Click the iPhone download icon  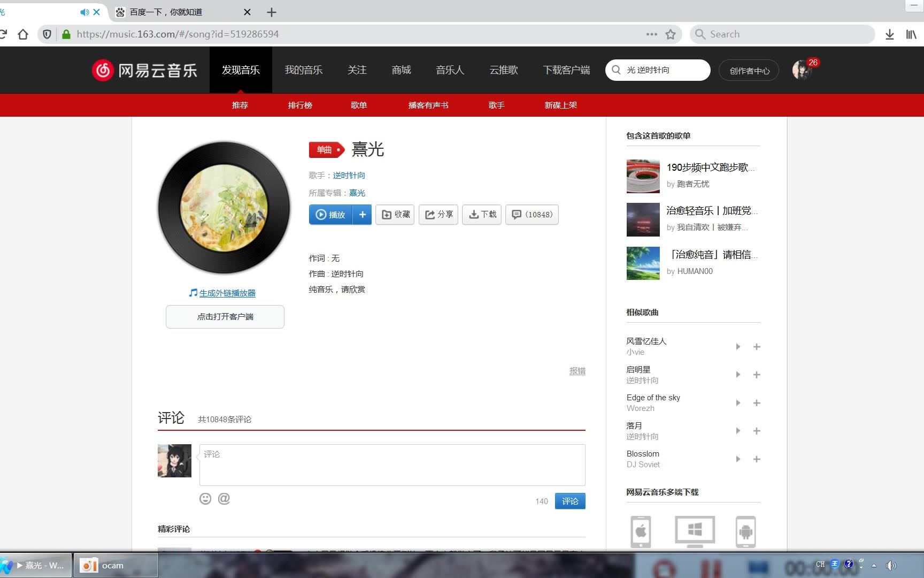click(x=641, y=531)
